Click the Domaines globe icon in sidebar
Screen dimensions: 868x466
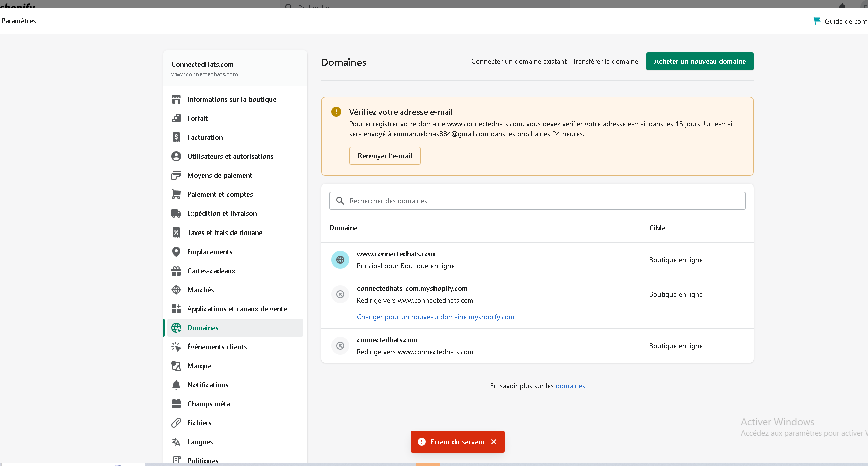176,328
